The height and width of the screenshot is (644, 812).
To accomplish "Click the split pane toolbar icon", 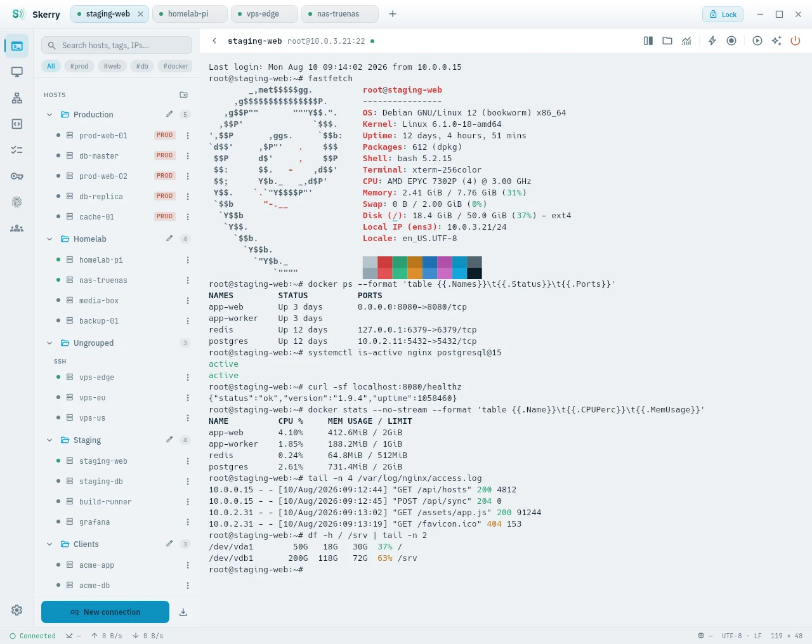I will pos(648,41).
